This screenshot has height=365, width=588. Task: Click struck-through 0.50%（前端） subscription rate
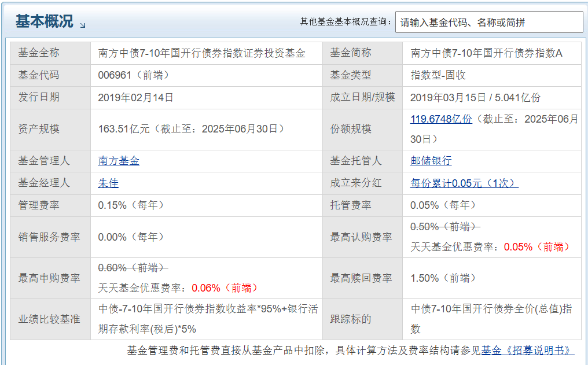coord(445,227)
